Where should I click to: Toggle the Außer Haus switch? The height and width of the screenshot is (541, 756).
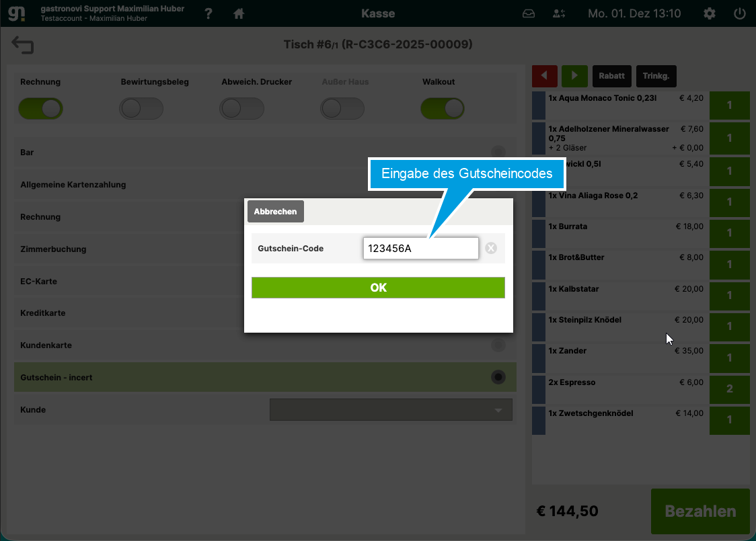coord(342,108)
